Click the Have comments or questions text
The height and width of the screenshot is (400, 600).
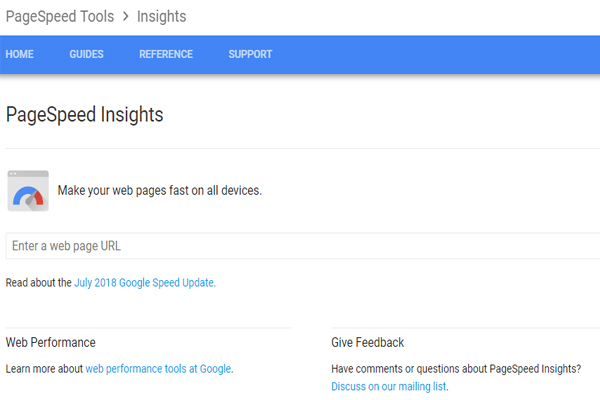click(x=456, y=369)
